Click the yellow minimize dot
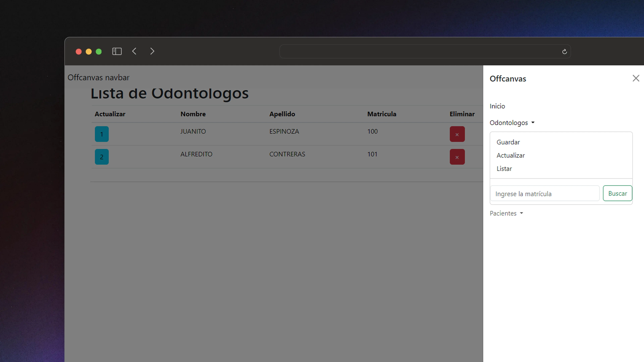This screenshot has height=362, width=644. click(x=89, y=52)
